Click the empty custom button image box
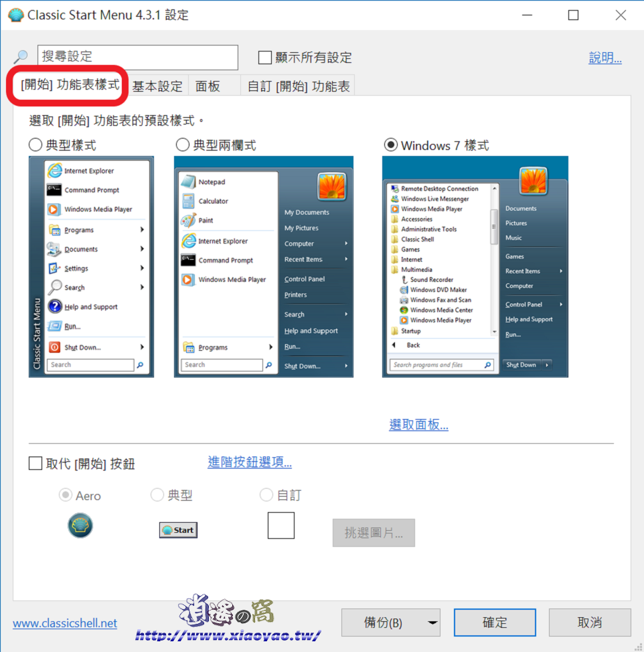Image resolution: width=644 pixels, height=652 pixels. pos(281,525)
